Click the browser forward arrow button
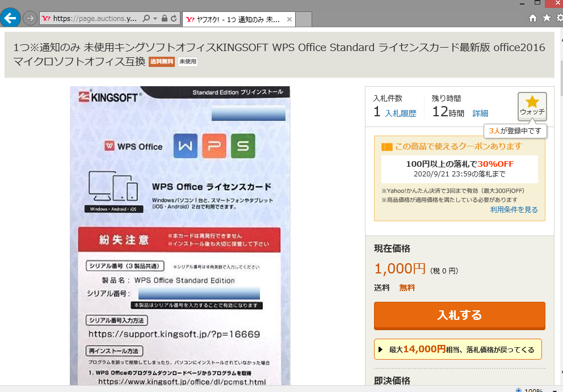 pyautogui.click(x=30, y=18)
